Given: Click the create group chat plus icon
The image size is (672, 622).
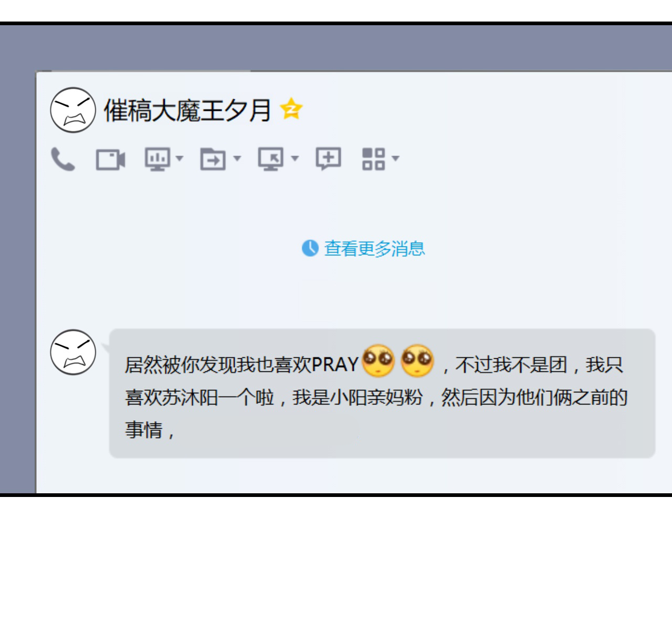Looking at the screenshot, I should pos(328,159).
